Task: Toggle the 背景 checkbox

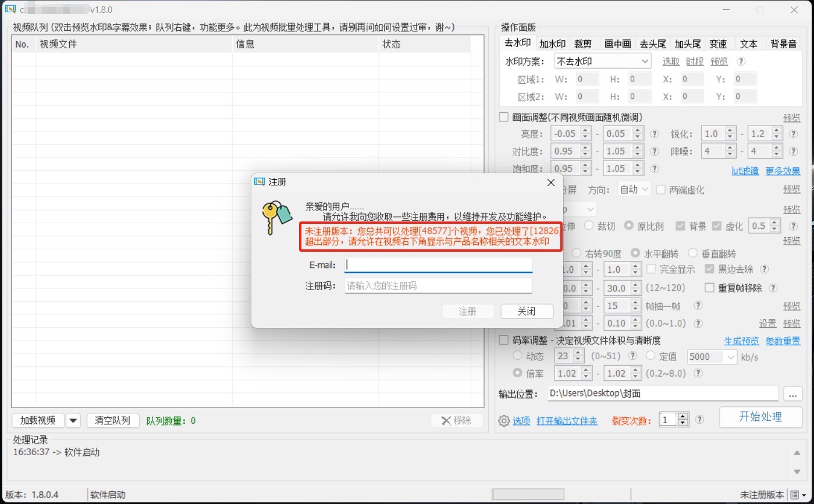Action: click(x=680, y=226)
